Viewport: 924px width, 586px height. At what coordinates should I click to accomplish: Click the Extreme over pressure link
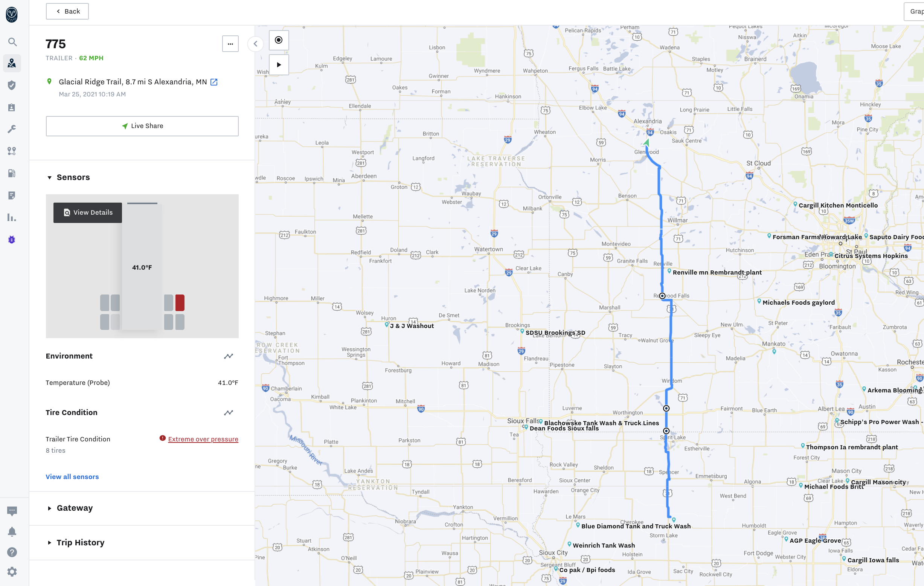pyautogui.click(x=203, y=439)
